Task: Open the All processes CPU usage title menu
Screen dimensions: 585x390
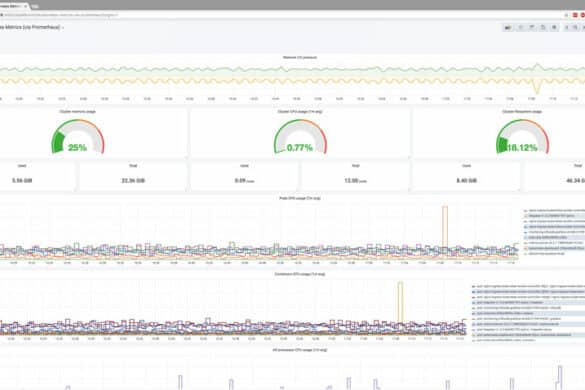Action: click(x=300, y=350)
